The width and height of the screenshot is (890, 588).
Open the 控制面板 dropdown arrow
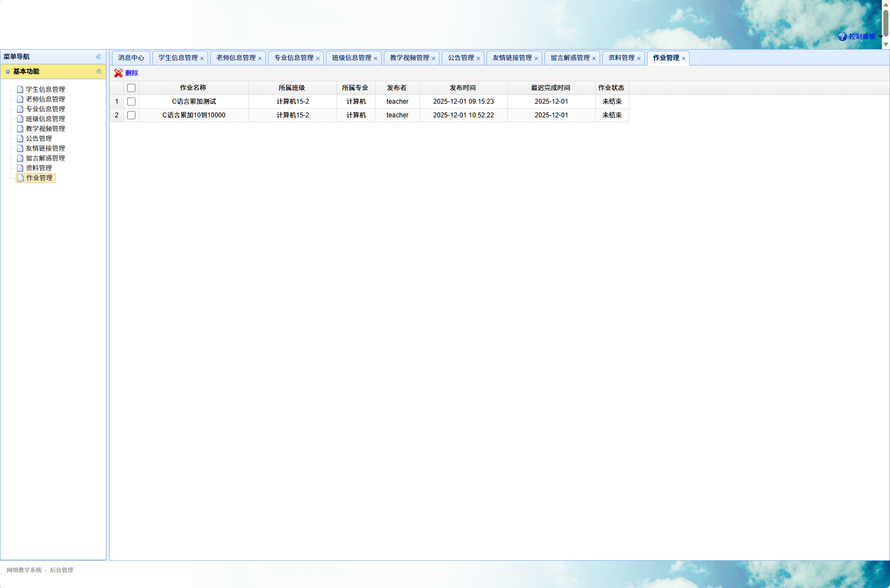click(881, 37)
